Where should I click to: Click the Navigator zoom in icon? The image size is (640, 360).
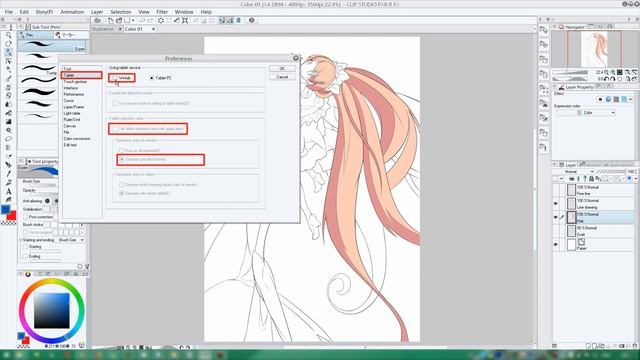pos(613,72)
